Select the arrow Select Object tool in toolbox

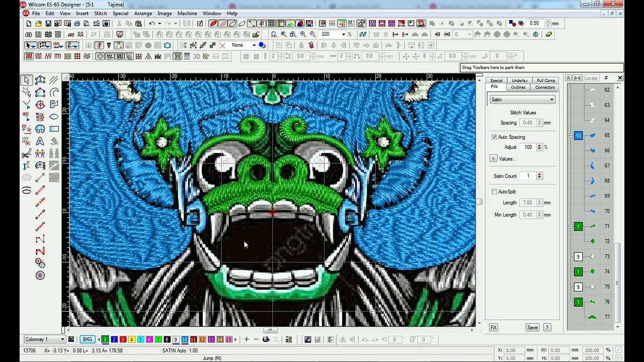click(x=27, y=80)
